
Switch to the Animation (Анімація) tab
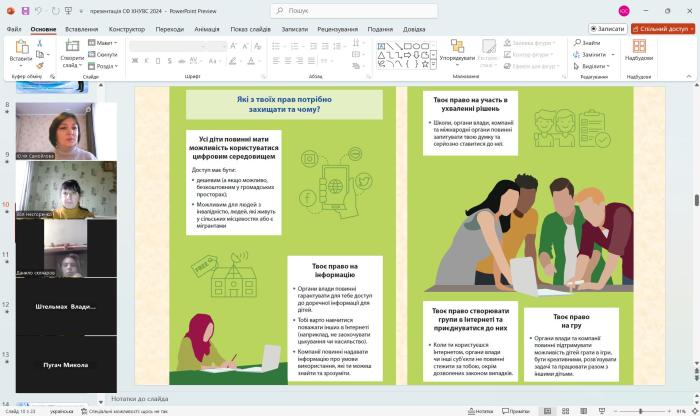[x=208, y=29]
